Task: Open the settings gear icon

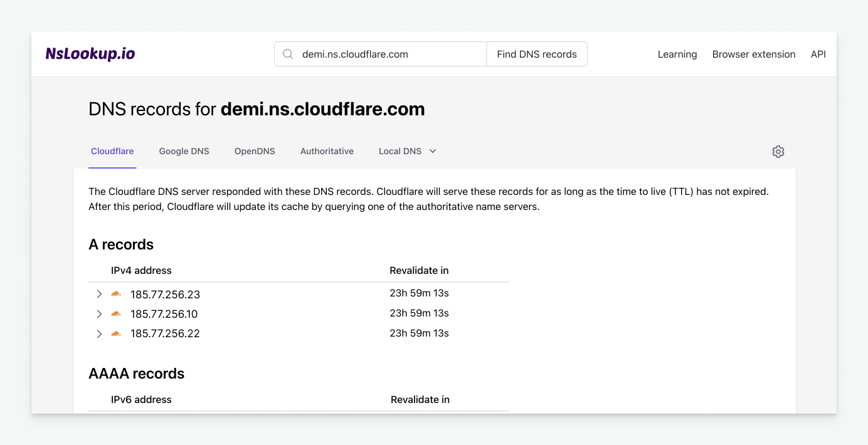Action: coord(778,152)
